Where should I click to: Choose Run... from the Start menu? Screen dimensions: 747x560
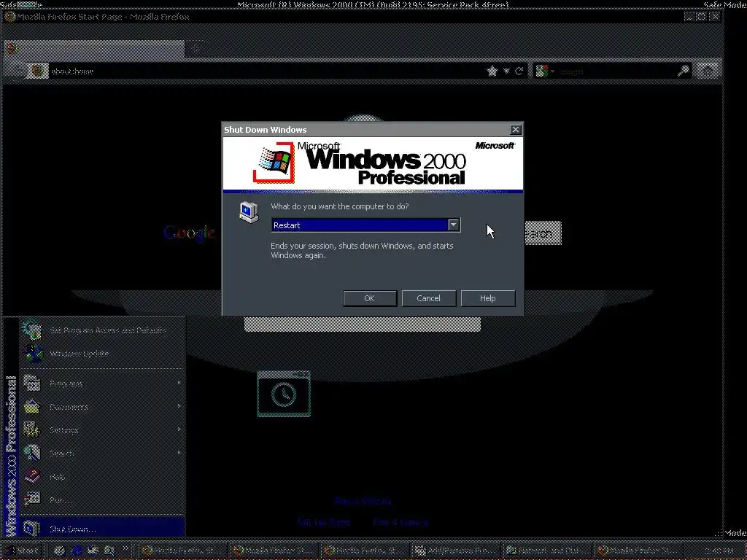click(x=102, y=500)
